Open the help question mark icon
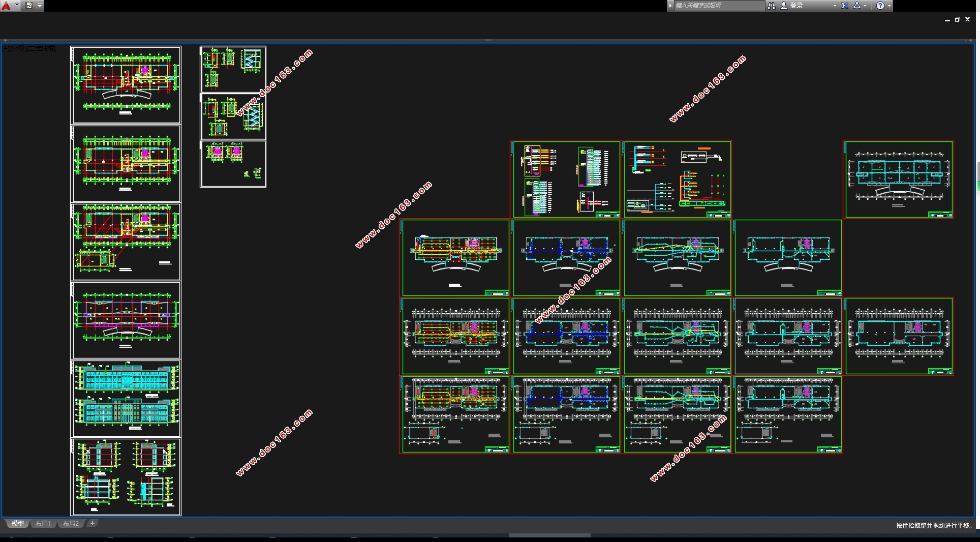The width and height of the screenshot is (980, 542). click(880, 6)
